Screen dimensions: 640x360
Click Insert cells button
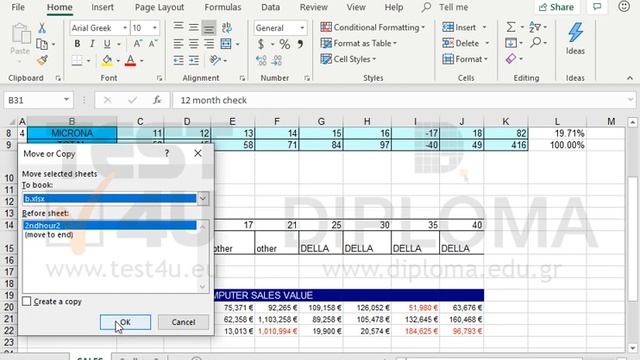460,27
